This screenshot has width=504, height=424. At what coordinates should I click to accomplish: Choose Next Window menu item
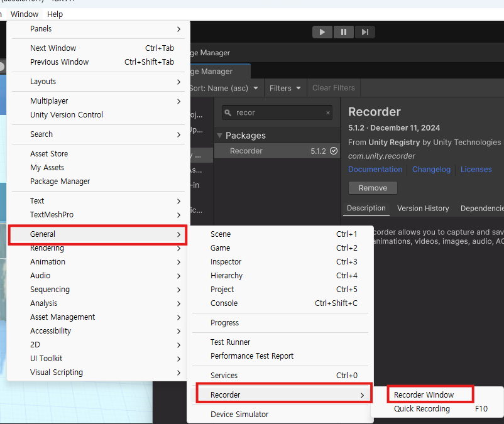tap(99, 48)
